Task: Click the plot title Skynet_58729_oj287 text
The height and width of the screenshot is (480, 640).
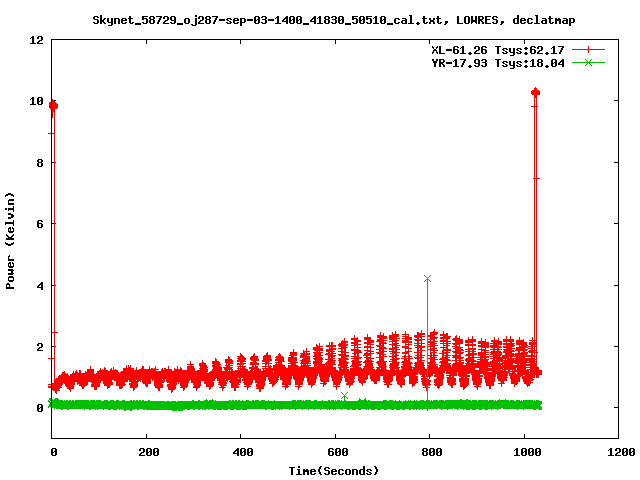Action: 333,20
